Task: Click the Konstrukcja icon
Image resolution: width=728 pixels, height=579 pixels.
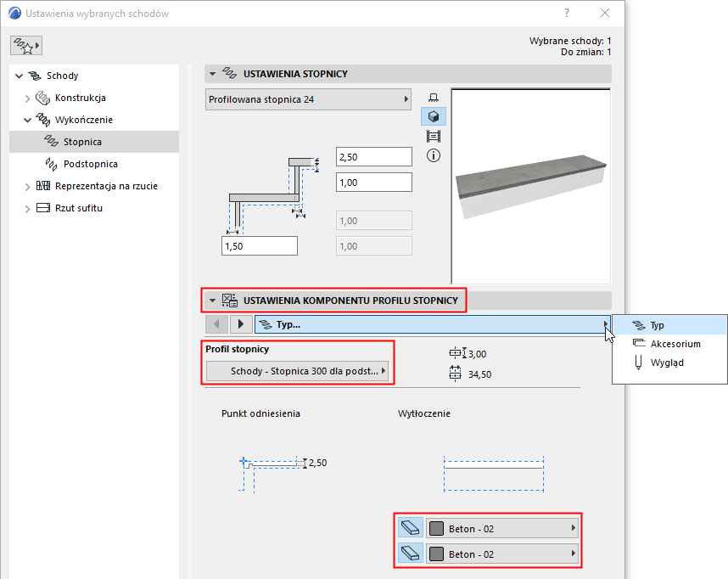Action: pyautogui.click(x=42, y=98)
